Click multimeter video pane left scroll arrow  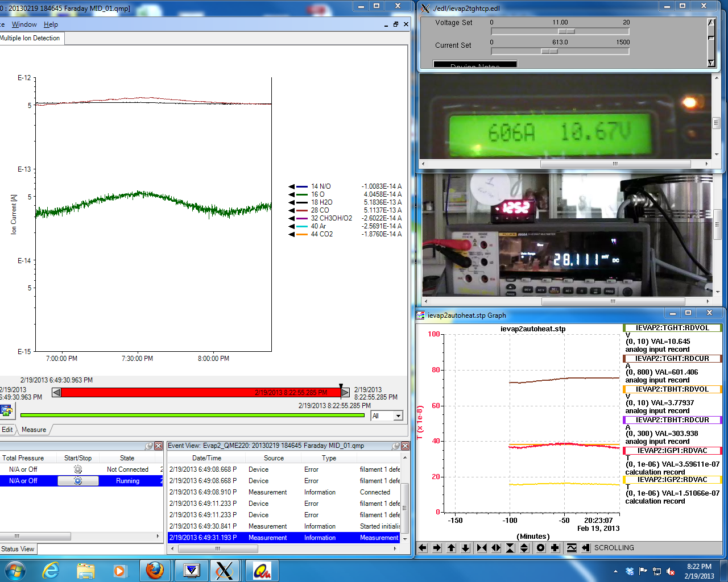pyautogui.click(x=427, y=301)
